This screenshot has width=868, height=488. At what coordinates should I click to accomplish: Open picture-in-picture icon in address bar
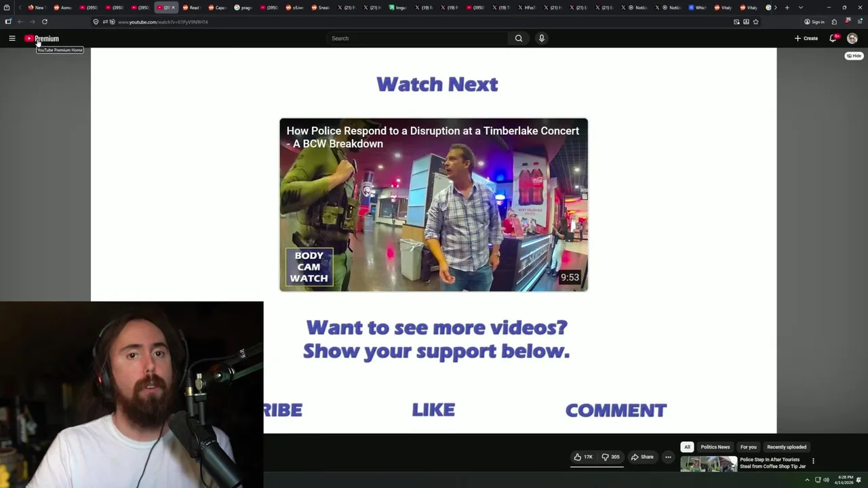(736, 22)
